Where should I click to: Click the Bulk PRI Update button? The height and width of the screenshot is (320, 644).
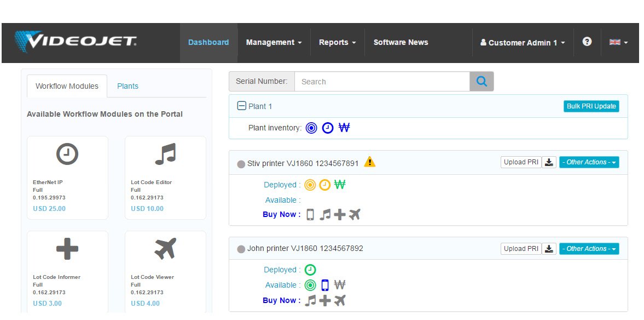(591, 106)
